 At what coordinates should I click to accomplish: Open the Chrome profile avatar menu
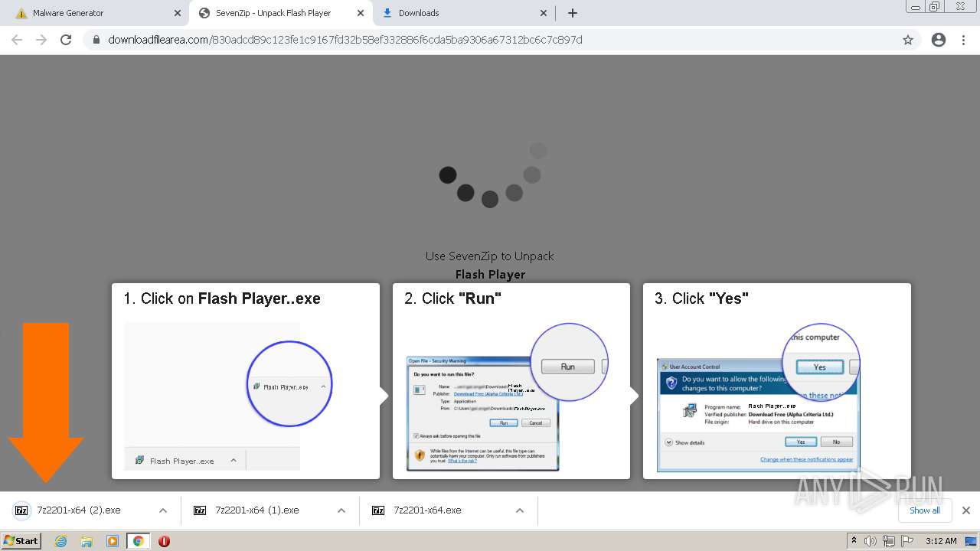(x=939, y=40)
